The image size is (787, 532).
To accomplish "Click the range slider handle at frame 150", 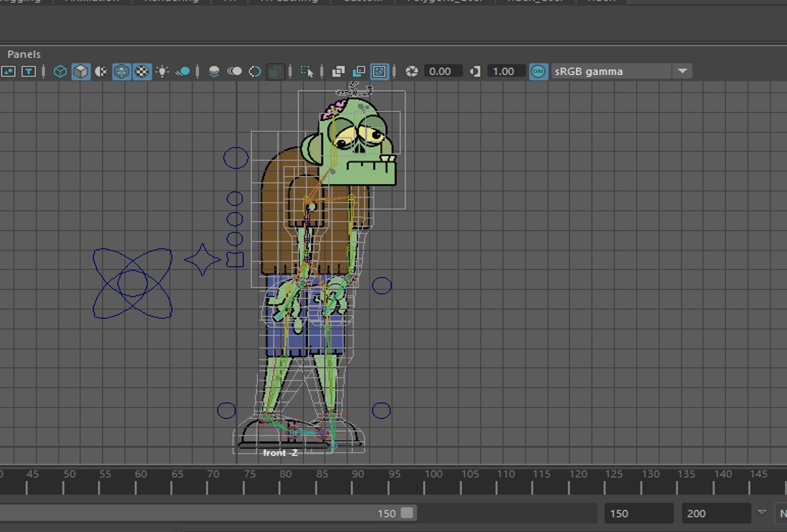I will click(405, 513).
